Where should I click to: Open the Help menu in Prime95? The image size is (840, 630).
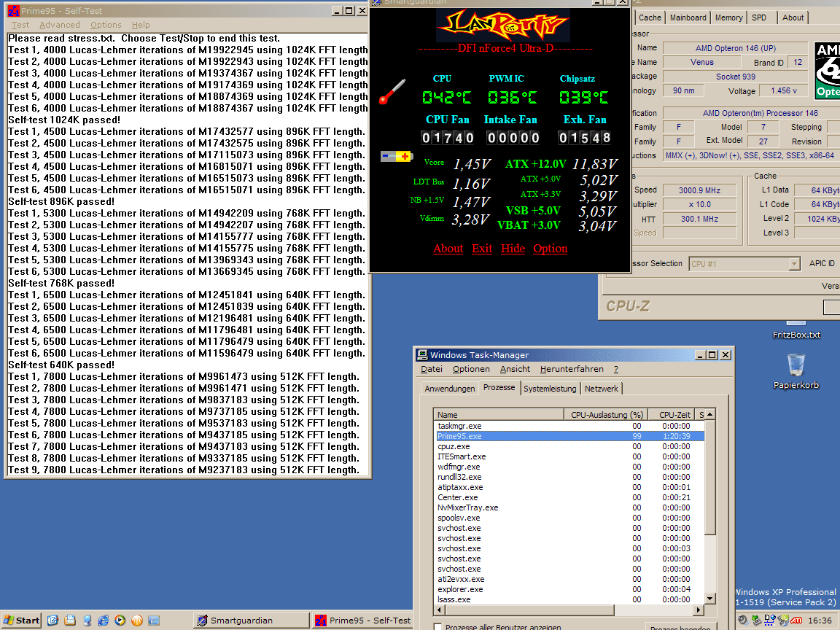141,25
